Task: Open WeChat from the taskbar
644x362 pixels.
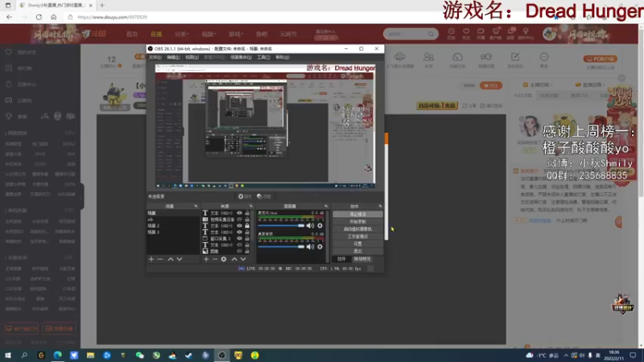Action: coord(139,355)
